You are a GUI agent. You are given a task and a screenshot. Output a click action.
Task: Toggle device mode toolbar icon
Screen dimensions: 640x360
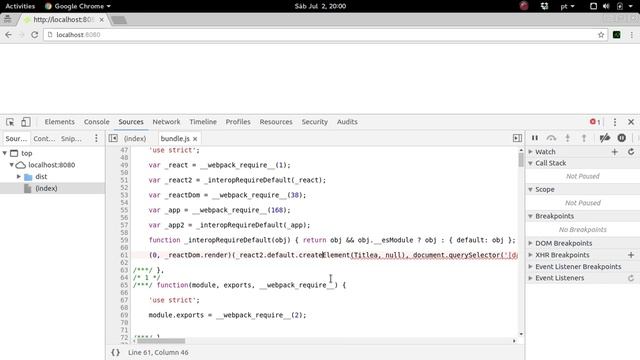(x=26, y=122)
